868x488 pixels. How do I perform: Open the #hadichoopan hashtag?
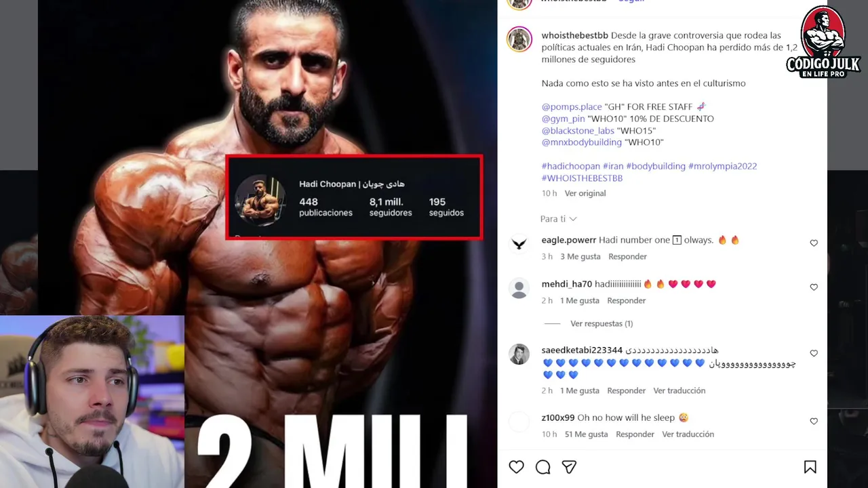(571, 166)
